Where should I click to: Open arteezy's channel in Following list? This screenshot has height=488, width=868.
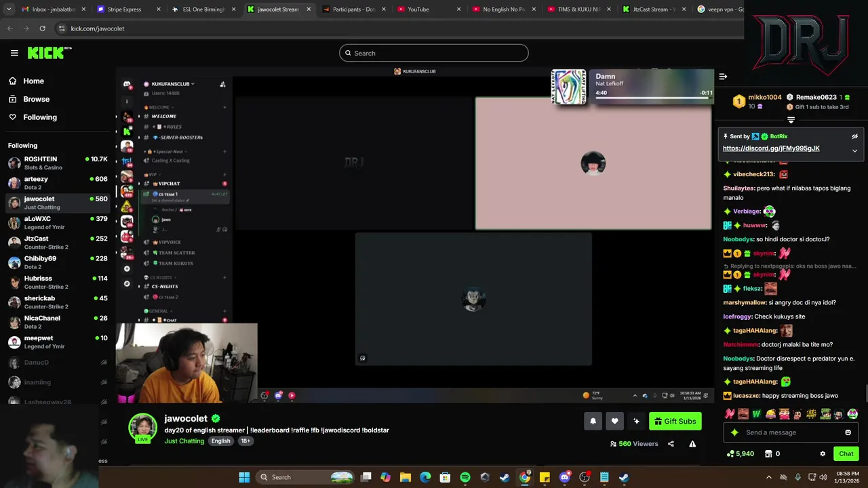pos(58,183)
